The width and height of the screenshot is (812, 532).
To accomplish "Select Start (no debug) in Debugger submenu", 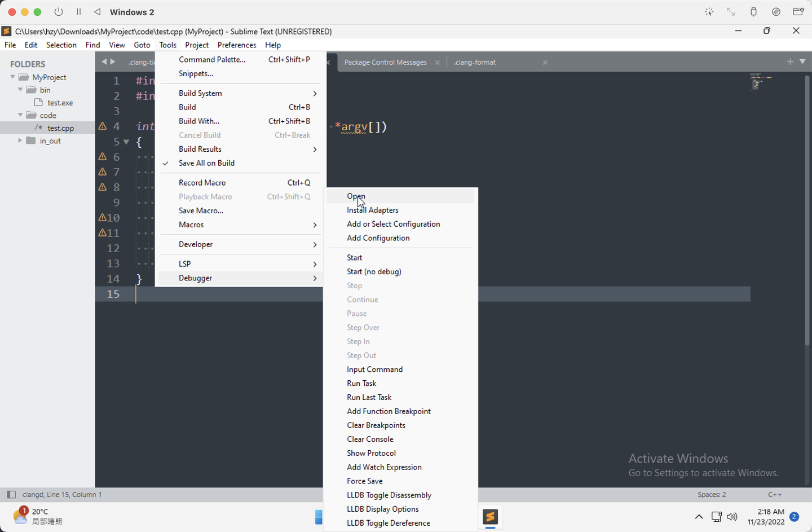I will tap(374, 271).
